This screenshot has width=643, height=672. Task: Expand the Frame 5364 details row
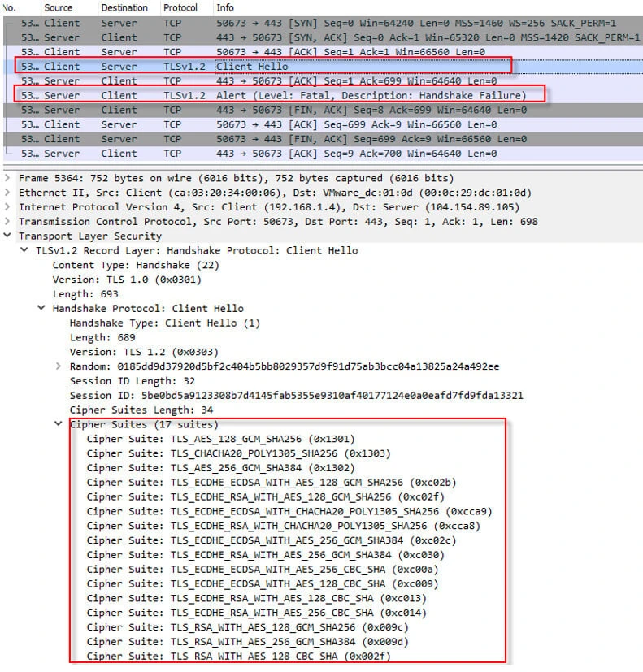tap(8, 178)
